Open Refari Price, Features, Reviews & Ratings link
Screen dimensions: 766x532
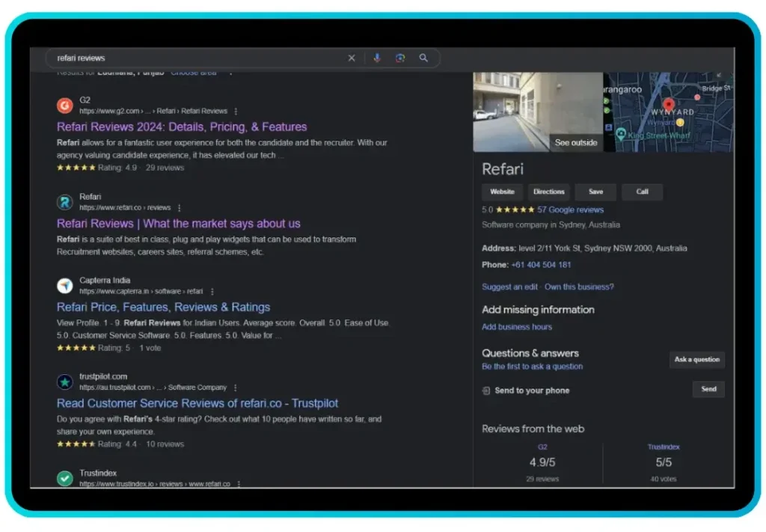163,308
